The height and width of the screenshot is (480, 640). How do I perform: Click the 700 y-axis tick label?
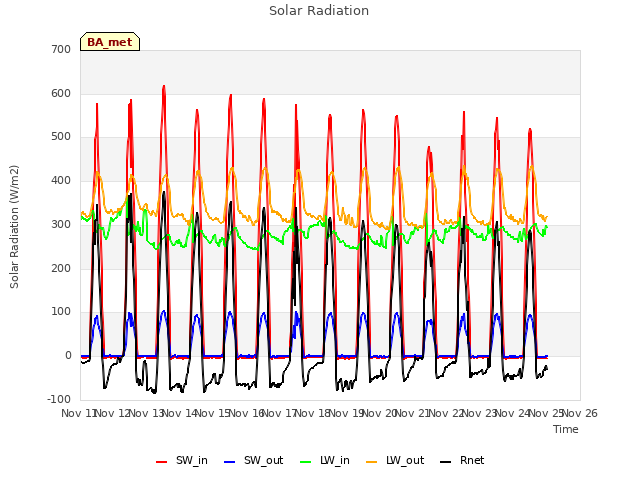[x=61, y=49]
